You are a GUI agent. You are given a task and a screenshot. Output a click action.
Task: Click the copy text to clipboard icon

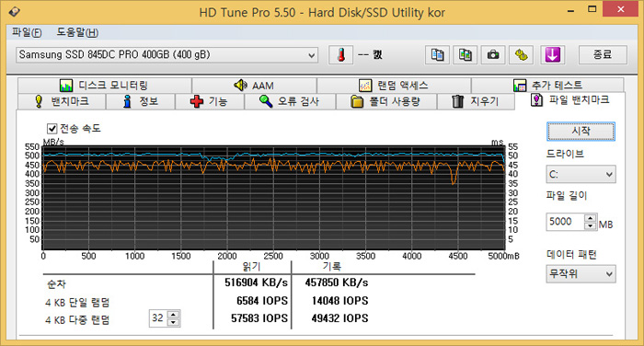tap(437, 54)
